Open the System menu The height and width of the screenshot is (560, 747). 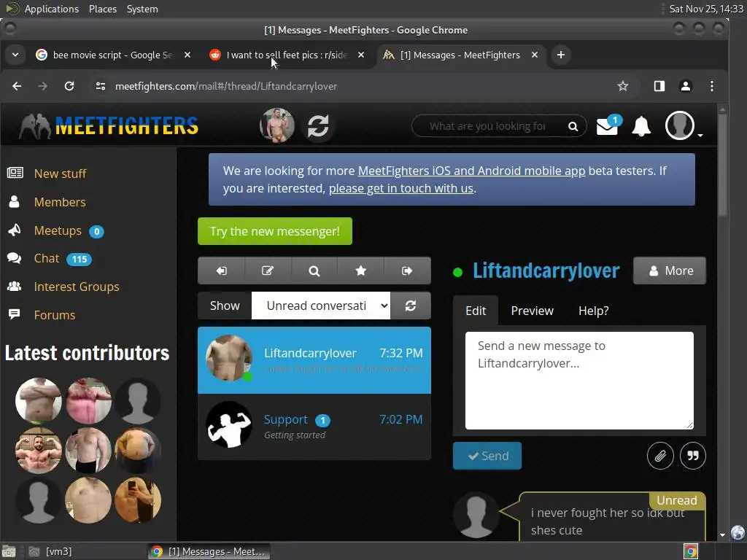pos(142,9)
